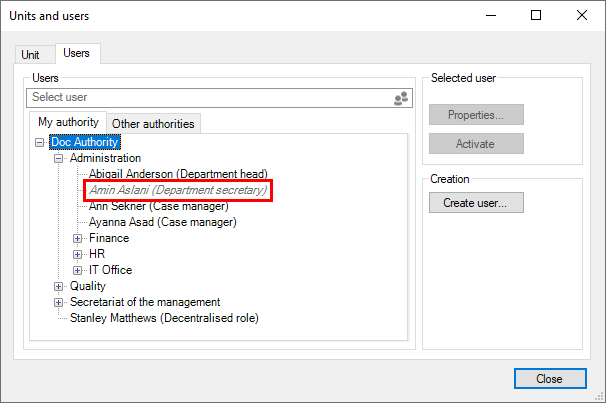Switch to My authority tab
The image size is (606, 403).
click(68, 123)
